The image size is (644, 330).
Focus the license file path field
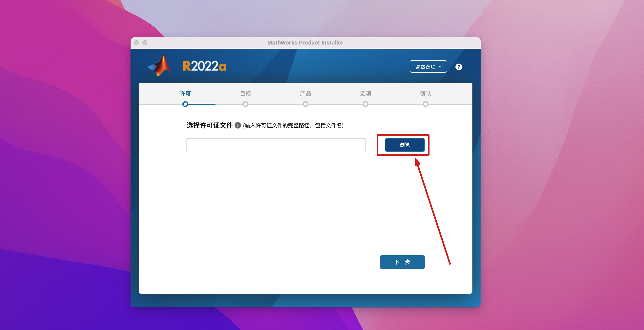pyautogui.click(x=276, y=145)
